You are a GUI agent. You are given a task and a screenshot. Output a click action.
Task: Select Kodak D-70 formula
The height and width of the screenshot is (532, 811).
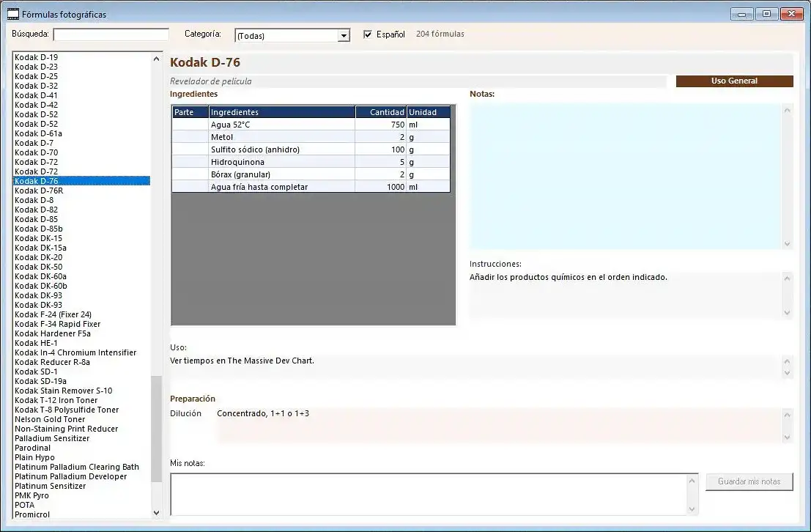click(x=81, y=152)
